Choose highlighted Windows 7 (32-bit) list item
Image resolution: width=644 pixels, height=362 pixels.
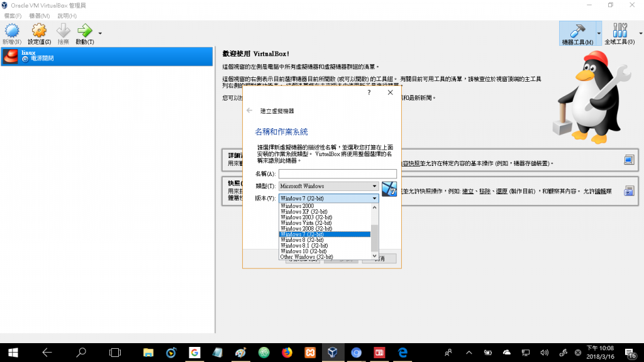click(x=325, y=234)
